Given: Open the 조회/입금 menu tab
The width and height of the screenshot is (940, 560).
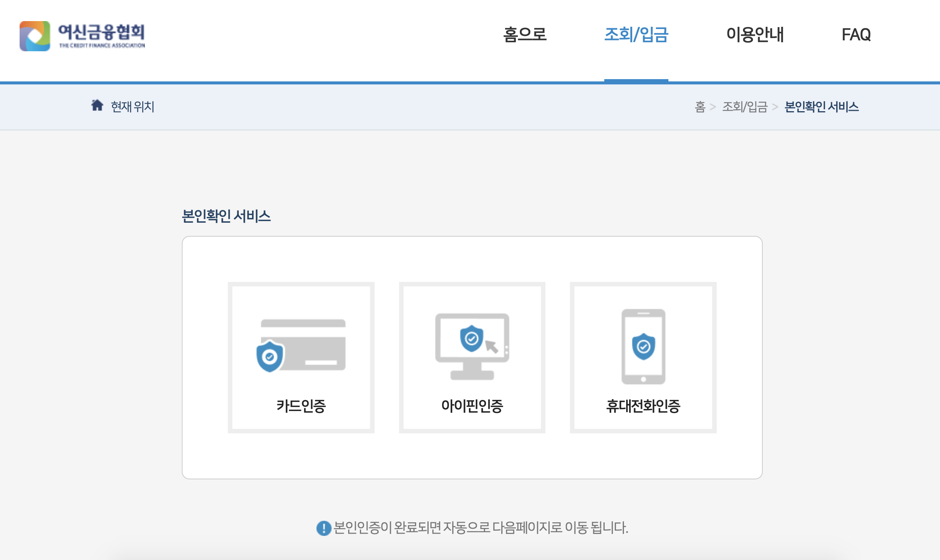Looking at the screenshot, I should (x=636, y=34).
